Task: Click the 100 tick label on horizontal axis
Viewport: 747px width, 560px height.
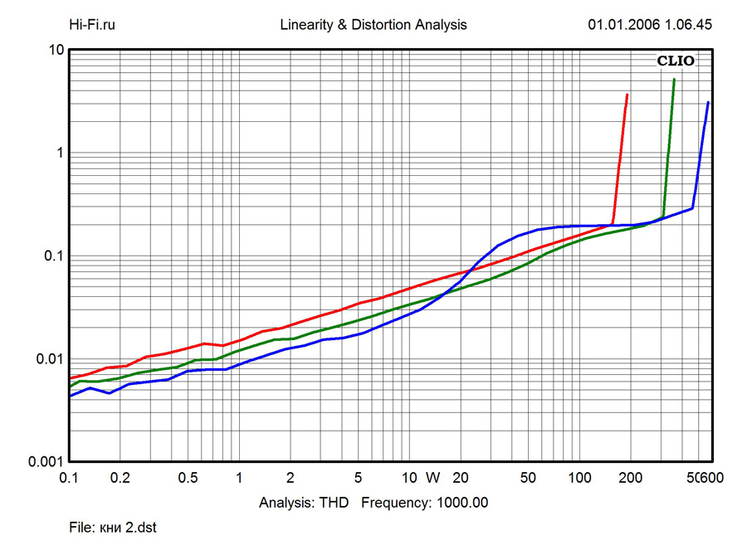Action: pyautogui.click(x=579, y=478)
